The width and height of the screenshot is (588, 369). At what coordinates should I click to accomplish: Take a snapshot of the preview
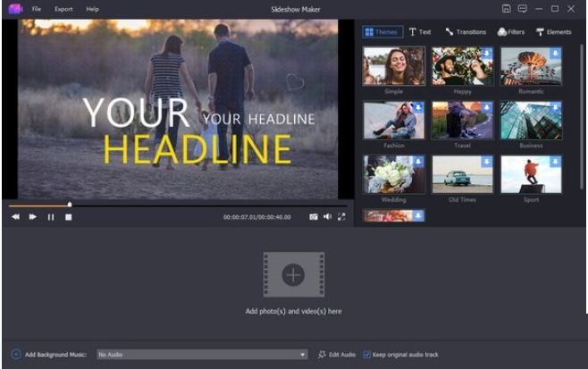tap(314, 217)
